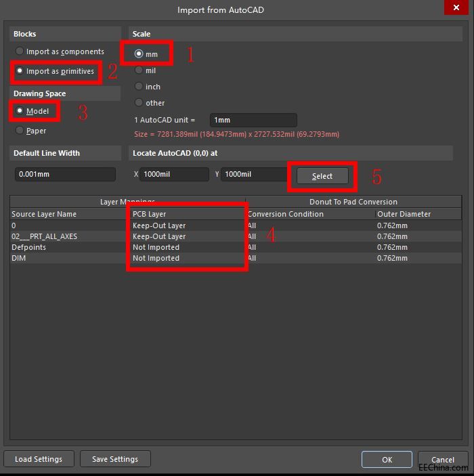Open PCB Layer cell for Defpoints

(x=188, y=247)
